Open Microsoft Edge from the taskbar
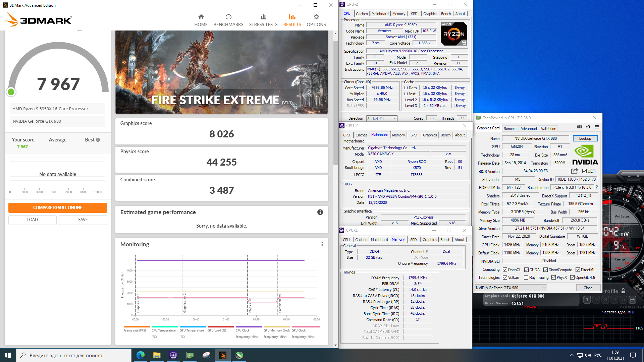 coord(141,355)
